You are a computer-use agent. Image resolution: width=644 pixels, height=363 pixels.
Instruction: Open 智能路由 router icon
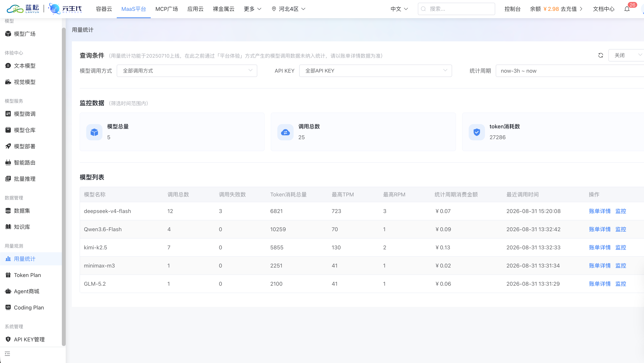[x=8, y=163]
